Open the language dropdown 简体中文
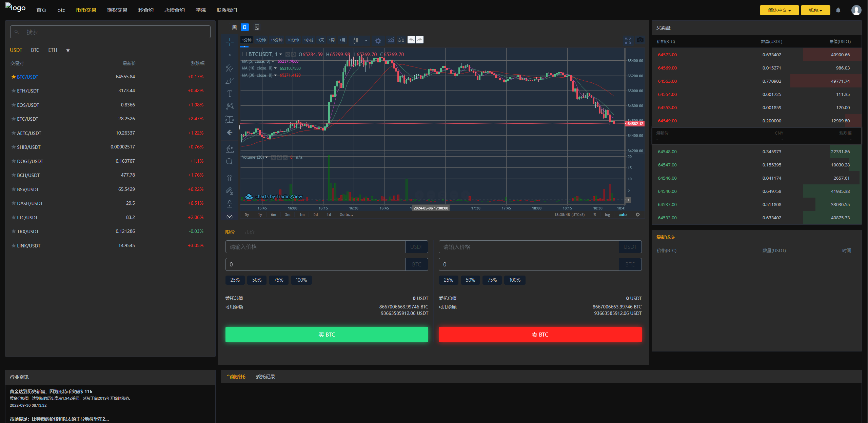This screenshot has width=868, height=423. (x=779, y=11)
